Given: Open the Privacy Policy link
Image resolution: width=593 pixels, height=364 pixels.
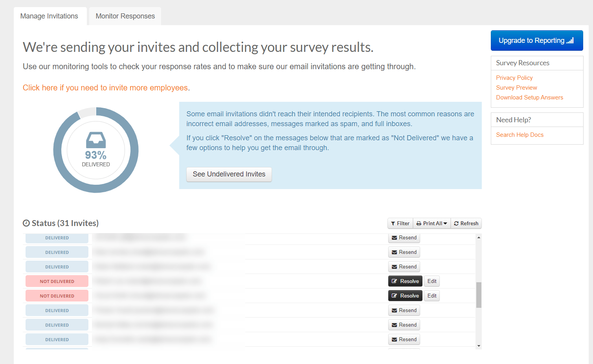Looking at the screenshot, I should [514, 78].
